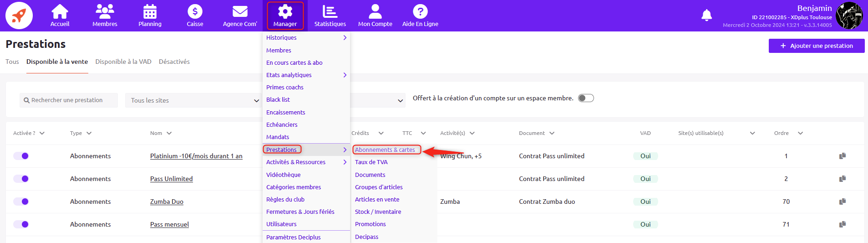Screen dimensions: 868x243
Task: Turn off the Pass mensuel activation toggle
Action: (x=21, y=224)
